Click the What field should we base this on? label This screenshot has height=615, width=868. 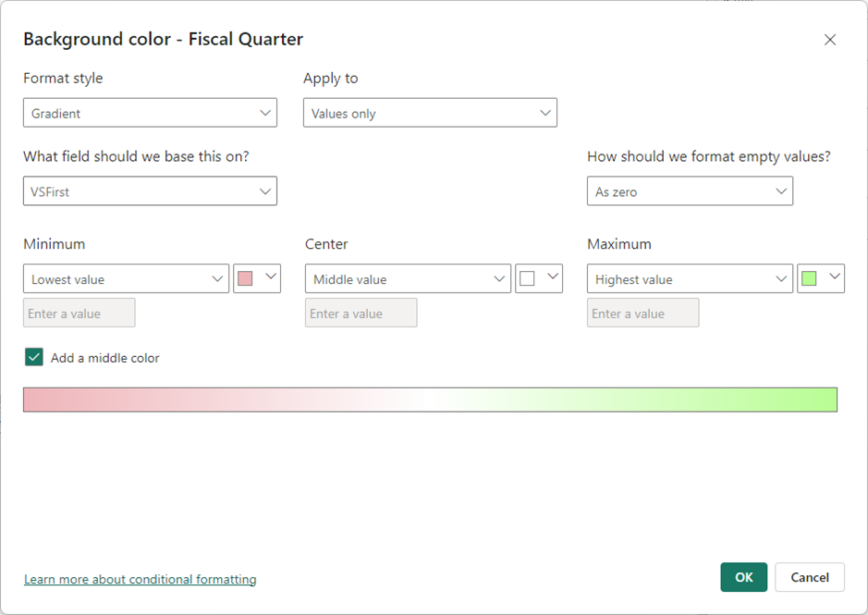[x=136, y=157]
